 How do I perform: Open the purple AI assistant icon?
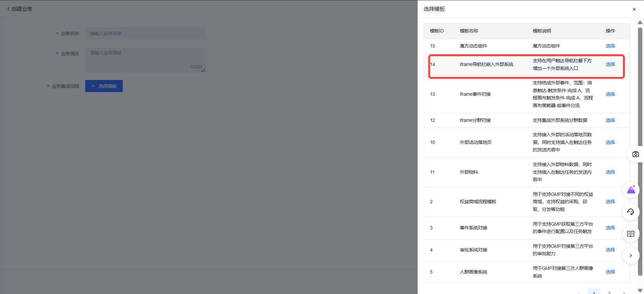[x=631, y=190]
